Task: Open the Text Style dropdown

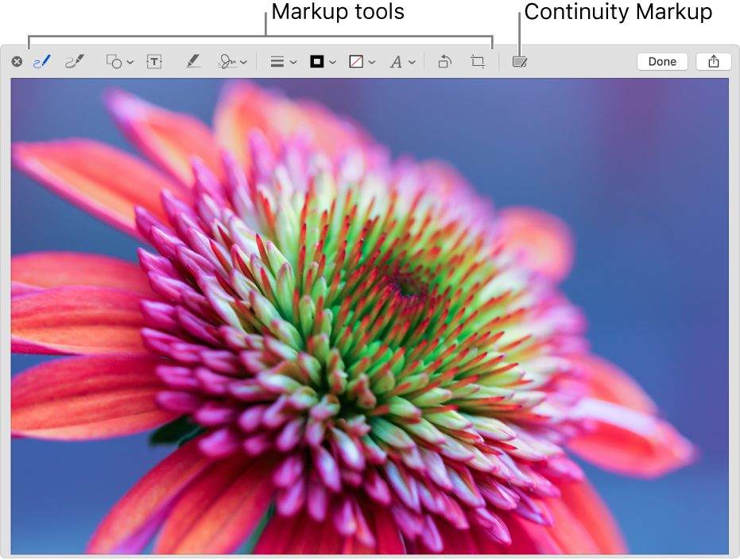Action: (x=412, y=61)
